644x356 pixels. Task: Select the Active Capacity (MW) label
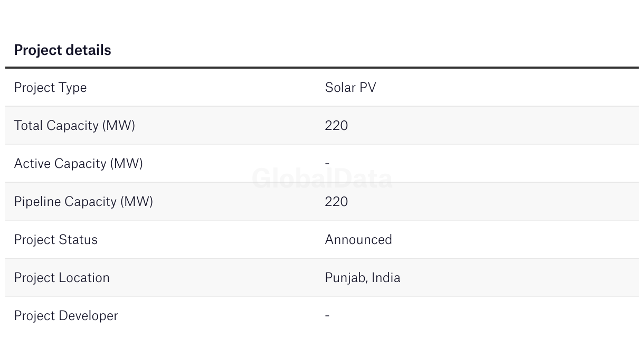click(78, 164)
